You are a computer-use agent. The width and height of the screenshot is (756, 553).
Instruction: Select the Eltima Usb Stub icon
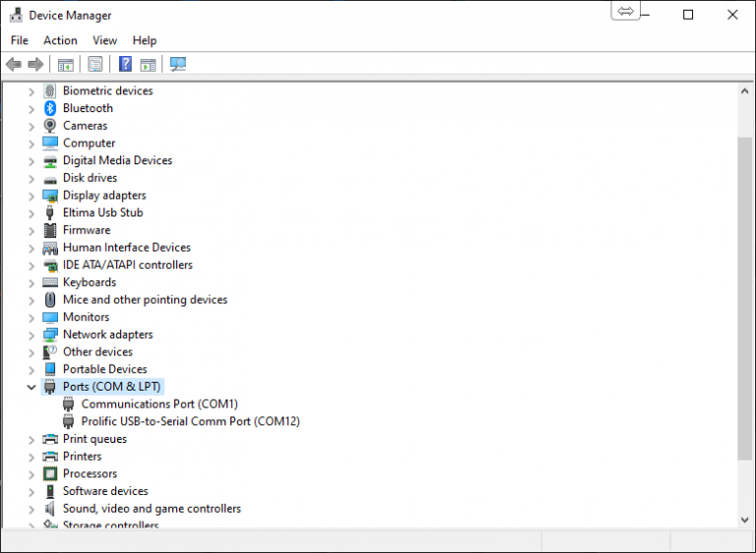coord(49,213)
